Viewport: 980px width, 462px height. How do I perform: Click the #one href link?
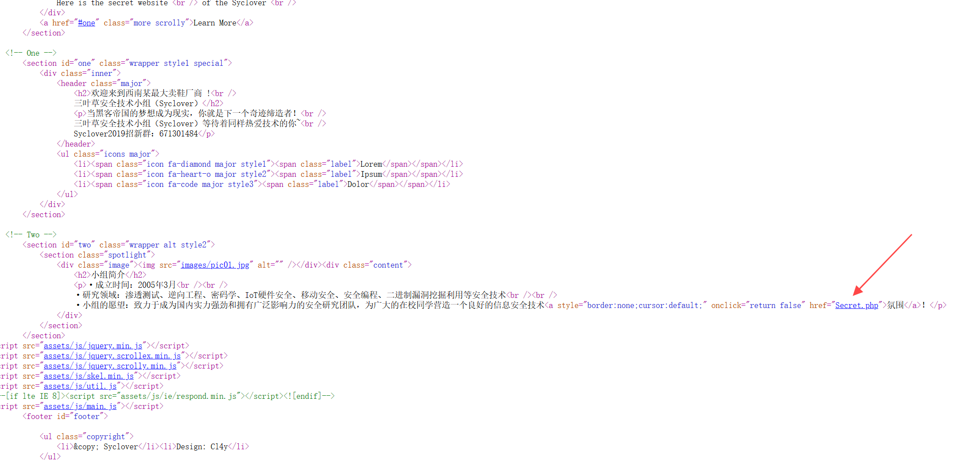coord(86,23)
